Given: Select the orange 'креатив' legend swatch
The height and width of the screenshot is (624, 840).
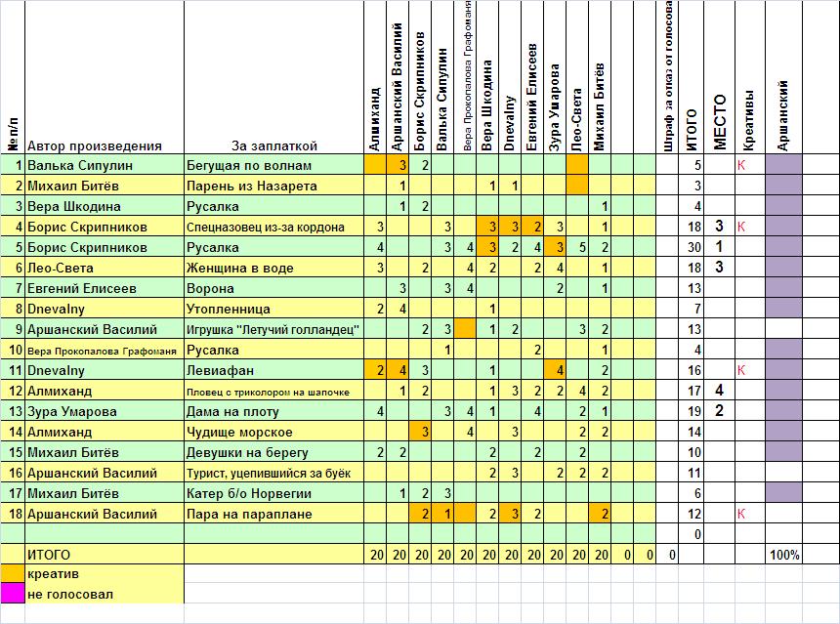Looking at the screenshot, I should (x=13, y=573).
